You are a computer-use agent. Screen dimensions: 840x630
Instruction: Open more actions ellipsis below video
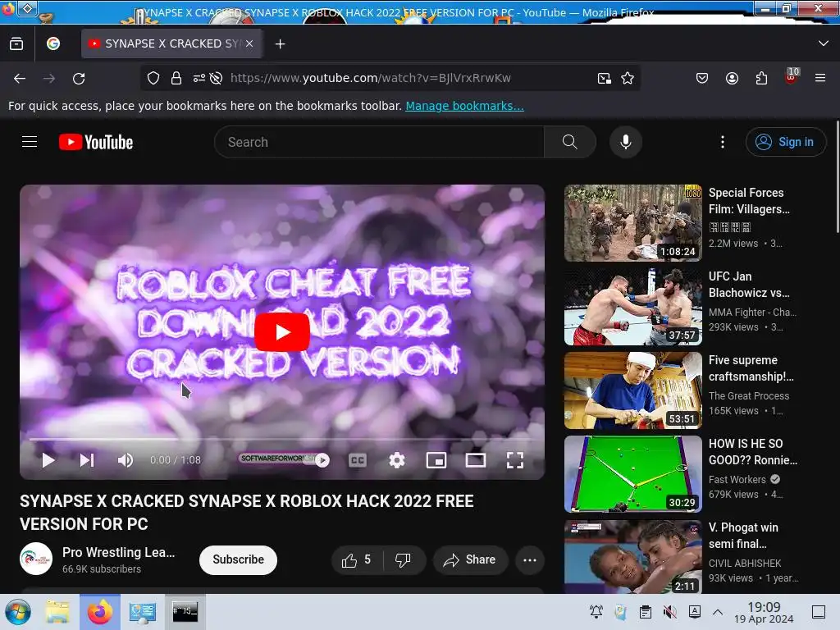coord(530,559)
